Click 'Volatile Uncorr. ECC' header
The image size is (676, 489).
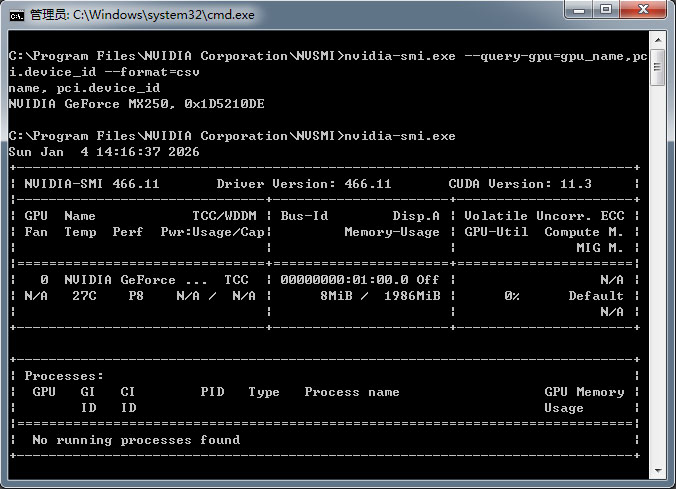[544, 216]
